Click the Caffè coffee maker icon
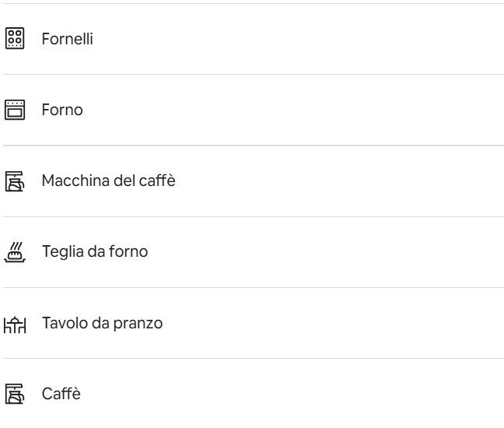This screenshot has width=504, height=428. tap(15, 395)
